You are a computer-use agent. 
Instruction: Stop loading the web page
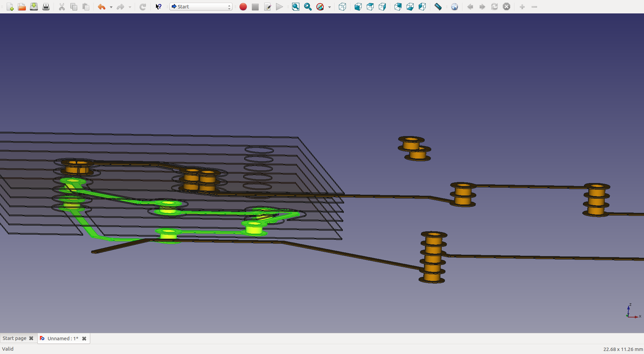[506, 7]
